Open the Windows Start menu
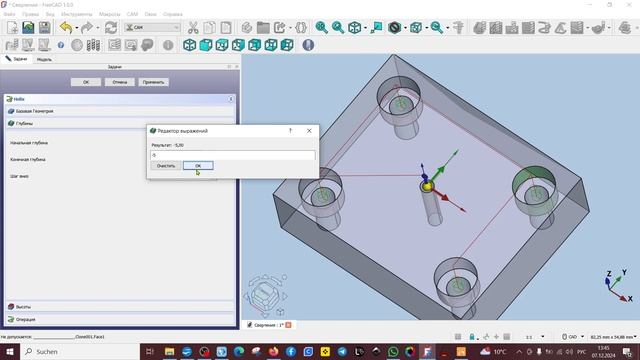This screenshot has width=640, height=360. pos(9,351)
